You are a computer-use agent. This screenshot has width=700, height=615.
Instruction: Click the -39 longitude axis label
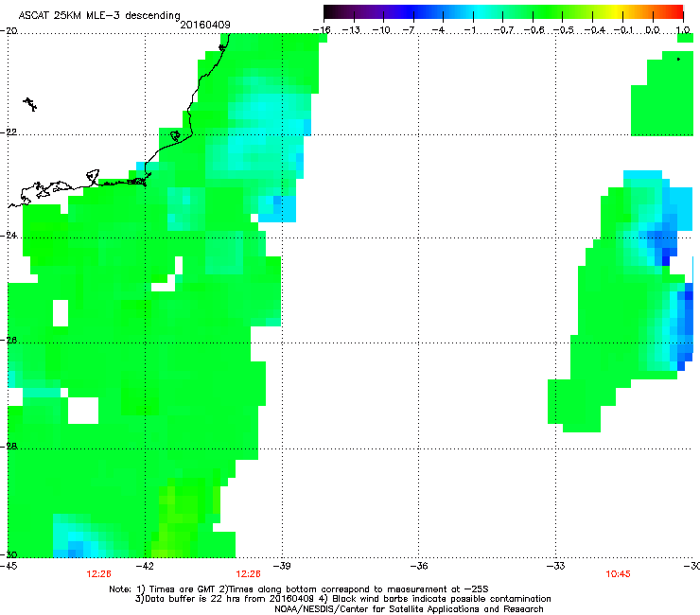coord(282,566)
